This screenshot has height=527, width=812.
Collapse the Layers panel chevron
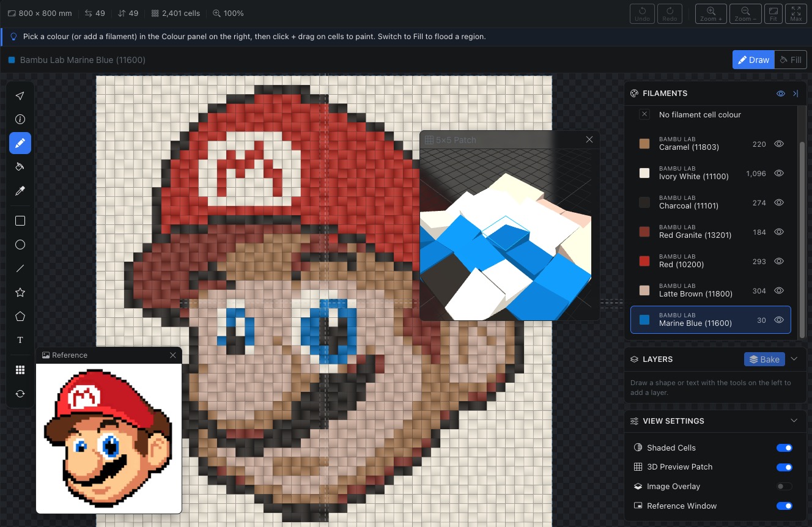coord(794,359)
